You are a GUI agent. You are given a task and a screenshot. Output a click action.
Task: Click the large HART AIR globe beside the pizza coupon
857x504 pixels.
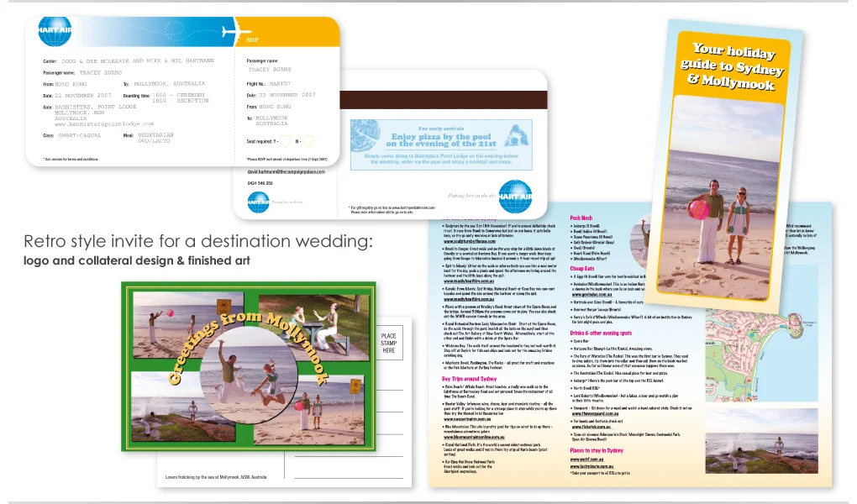(x=515, y=197)
